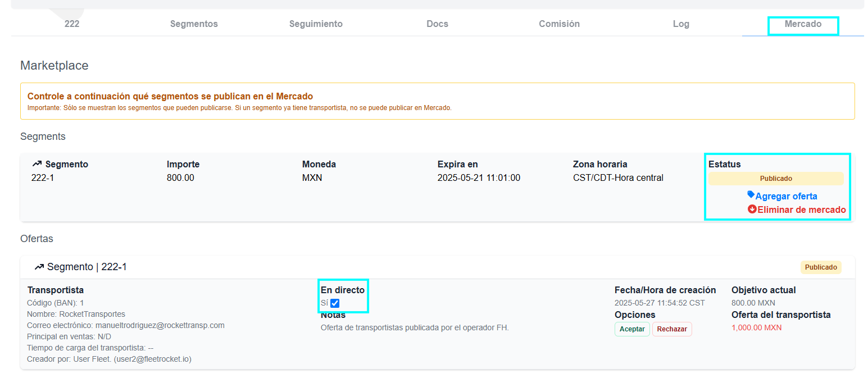Click expiry date 2025-05-21 11:01:00
868x387 pixels.
click(479, 178)
